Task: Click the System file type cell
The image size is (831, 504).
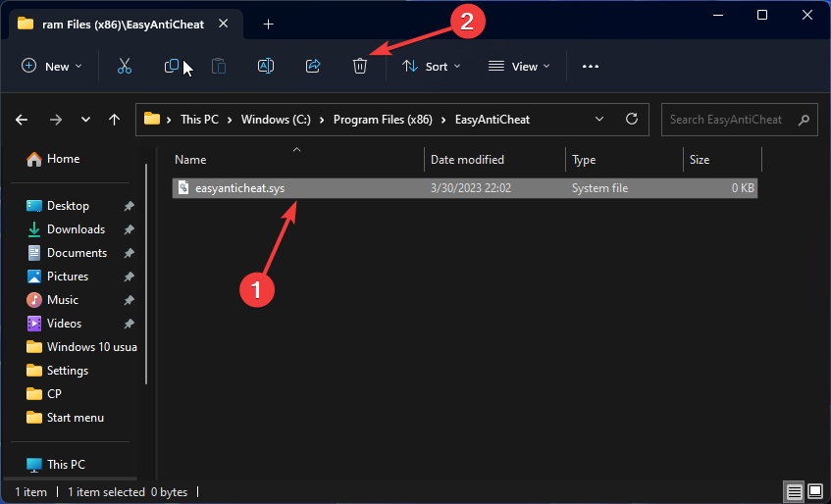Action: tap(599, 188)
